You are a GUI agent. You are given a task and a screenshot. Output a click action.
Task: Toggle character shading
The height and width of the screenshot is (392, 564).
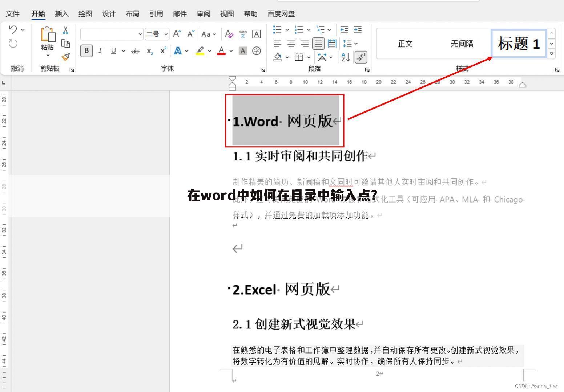pyautogui.click(x=243, y=51)
